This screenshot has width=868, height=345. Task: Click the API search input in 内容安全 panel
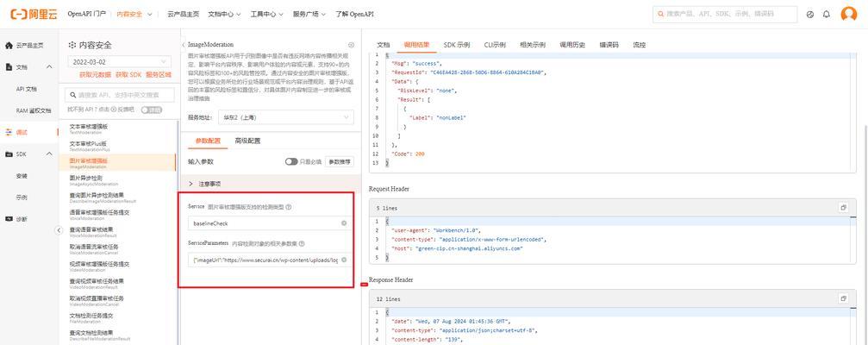tap(120, 95)
